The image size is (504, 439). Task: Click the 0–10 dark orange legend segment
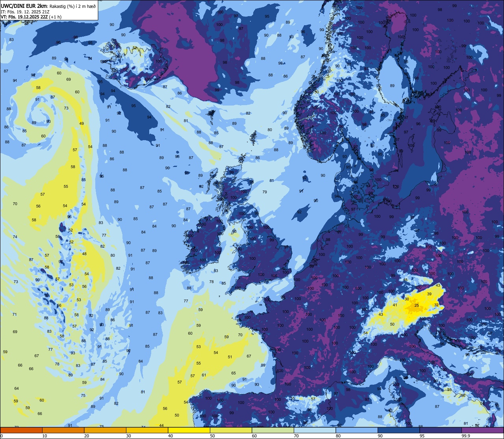pyautogui.click(x=21, y=430)
